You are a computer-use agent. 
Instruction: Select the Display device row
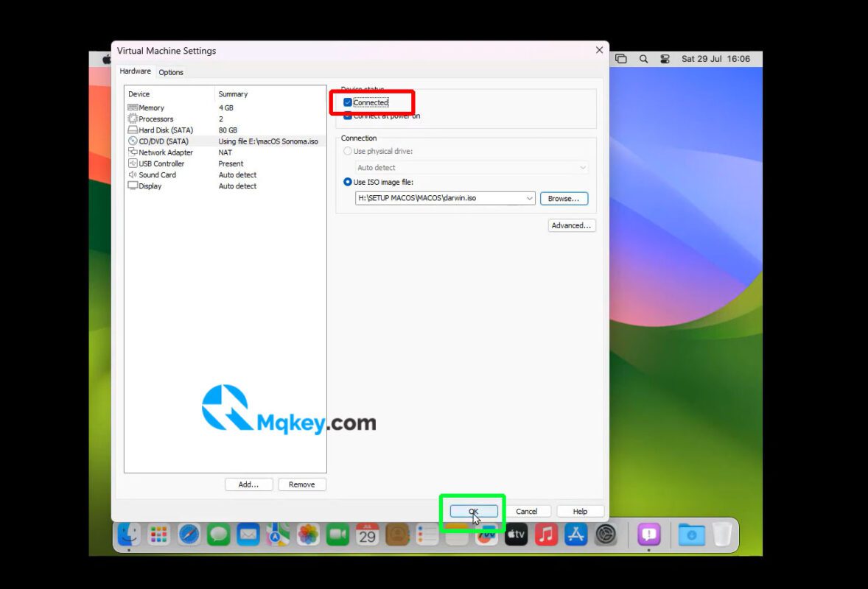click(x=225, y=186)
